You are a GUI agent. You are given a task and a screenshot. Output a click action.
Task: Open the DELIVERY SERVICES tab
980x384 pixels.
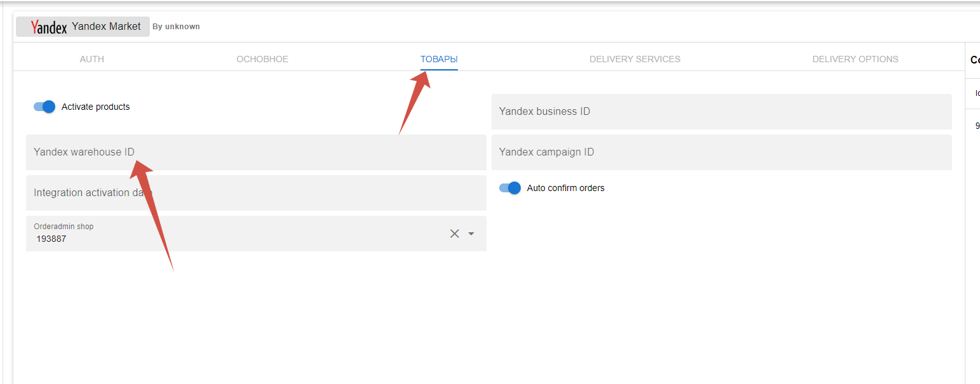click(x=635, y=59)
